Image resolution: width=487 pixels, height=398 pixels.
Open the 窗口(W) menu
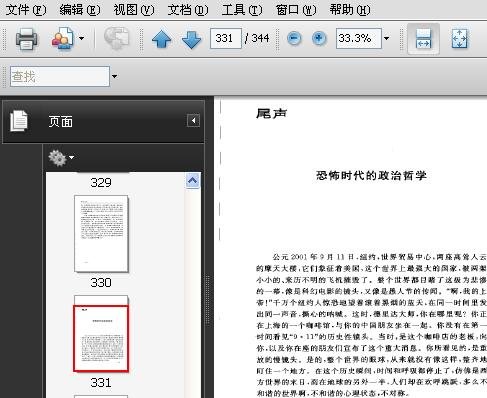[296, 10]
